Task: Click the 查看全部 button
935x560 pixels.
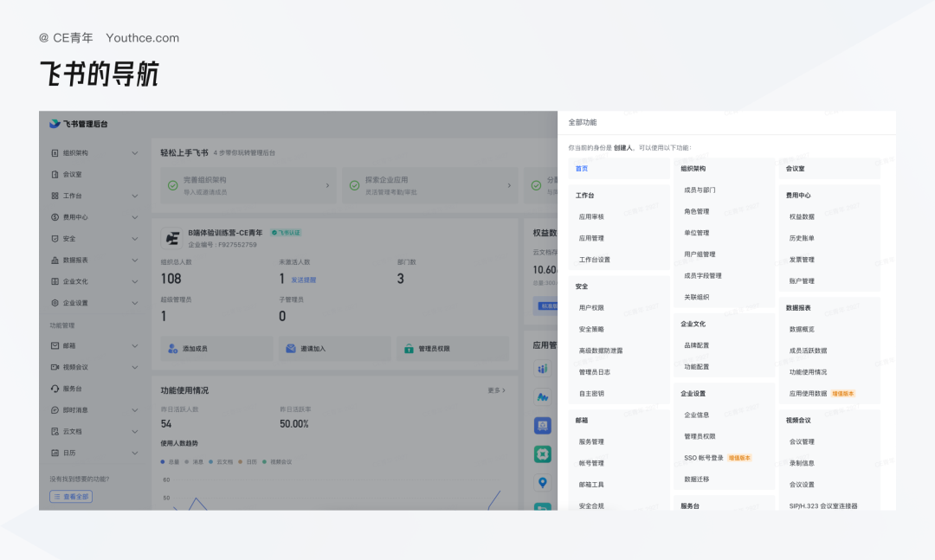Action: (x=71, y=497)
